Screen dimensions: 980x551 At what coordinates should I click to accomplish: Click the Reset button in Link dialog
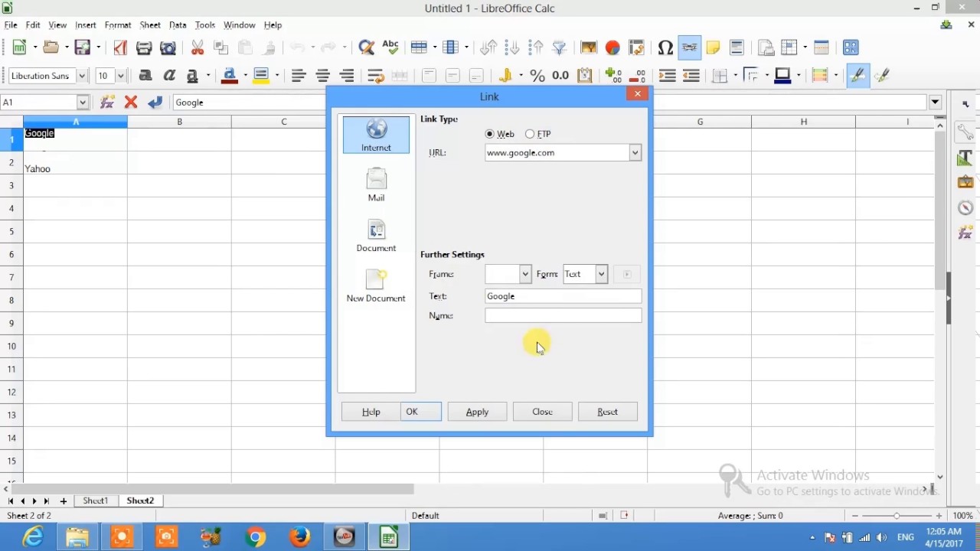[x=607, y=412]
